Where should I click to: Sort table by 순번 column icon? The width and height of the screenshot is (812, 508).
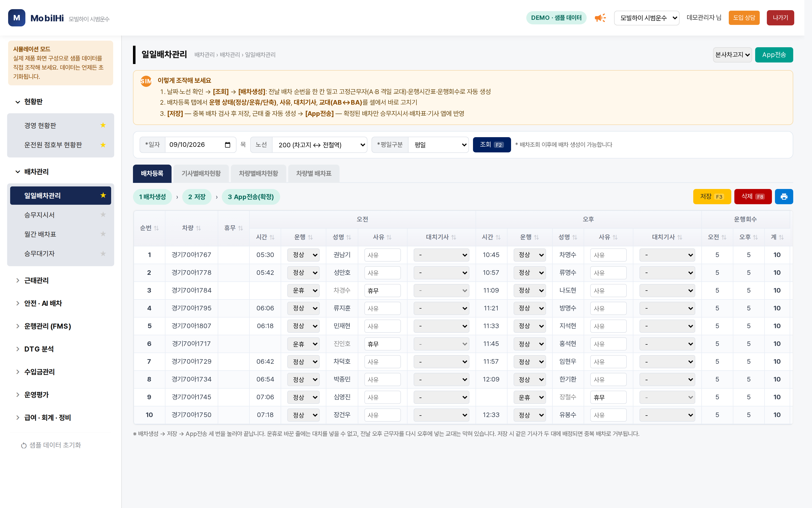[156, 228]
